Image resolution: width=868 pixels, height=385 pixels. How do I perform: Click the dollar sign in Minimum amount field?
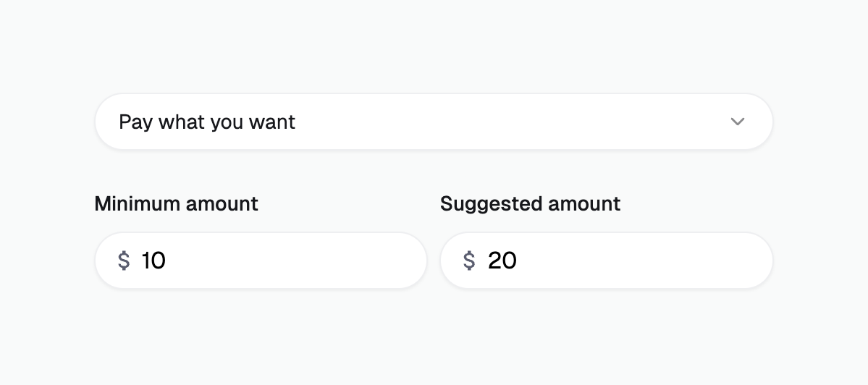(124, 261)
